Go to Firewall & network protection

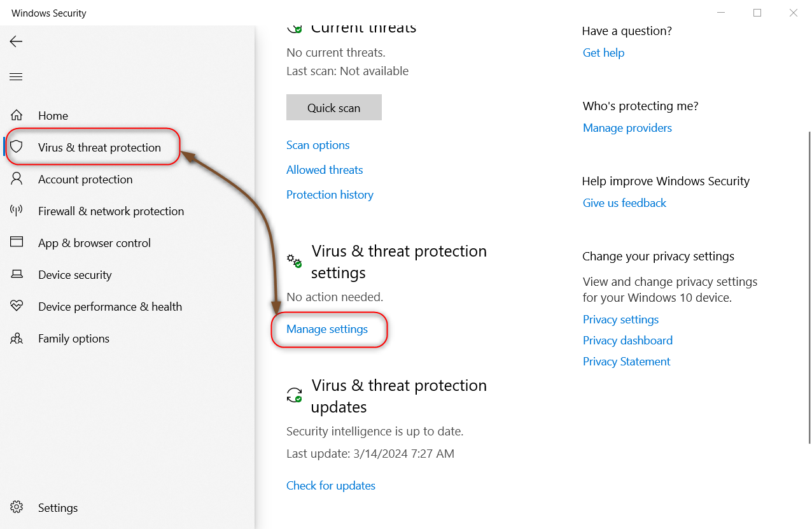pyautogui.click(x=111, y=211)
